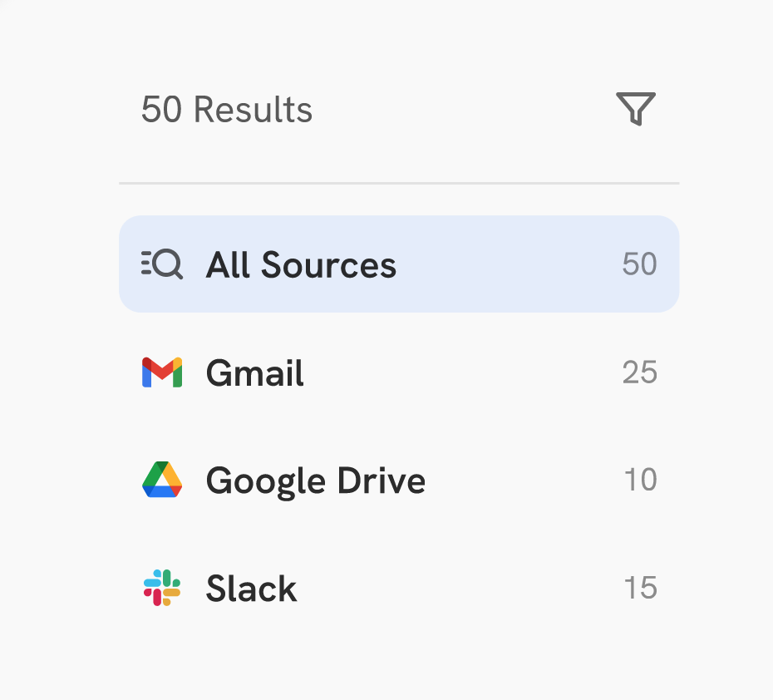Select the All Sources filter row
773x700 pixels.
click(x=399, y=264)
